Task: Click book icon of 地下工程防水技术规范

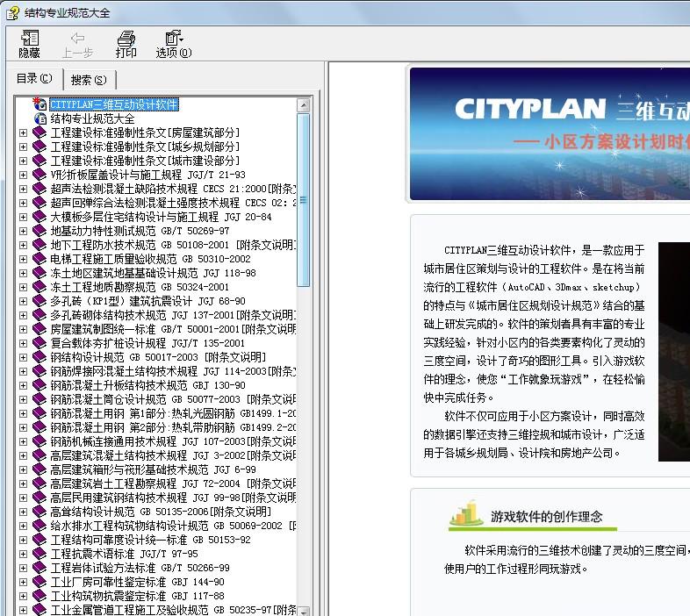Action: point(40,245)
